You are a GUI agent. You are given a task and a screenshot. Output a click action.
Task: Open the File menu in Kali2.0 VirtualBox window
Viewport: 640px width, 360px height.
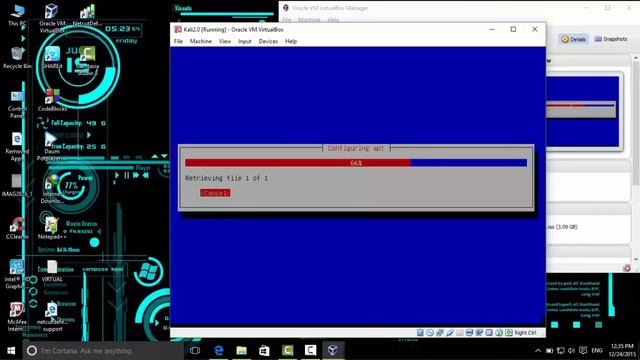[178, 41]
